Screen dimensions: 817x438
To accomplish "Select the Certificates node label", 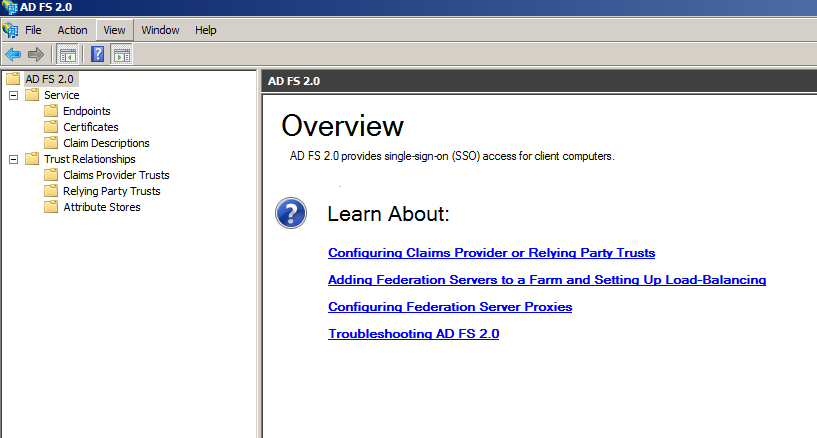I will tap(91, 127).
